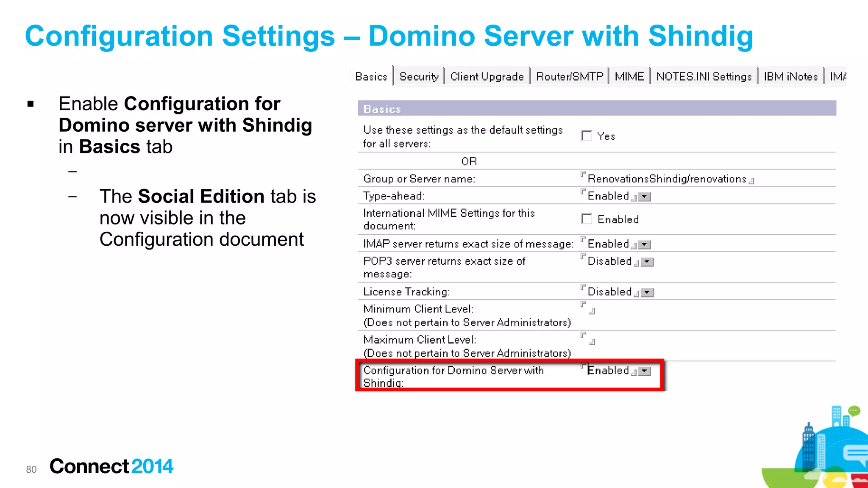
Task: Expand IMAP exact message size dropdown
Action: pos(644,244)
